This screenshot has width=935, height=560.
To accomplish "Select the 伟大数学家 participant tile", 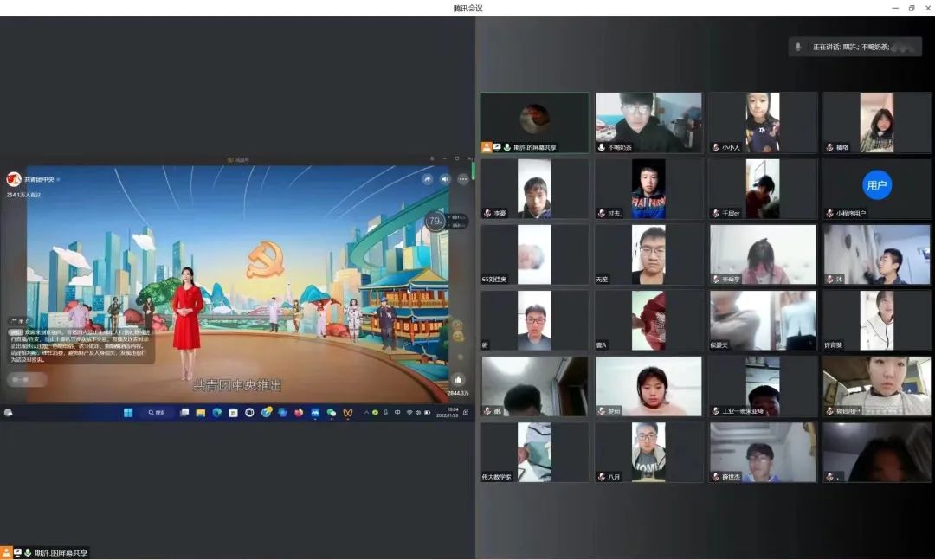I will 535,452.
